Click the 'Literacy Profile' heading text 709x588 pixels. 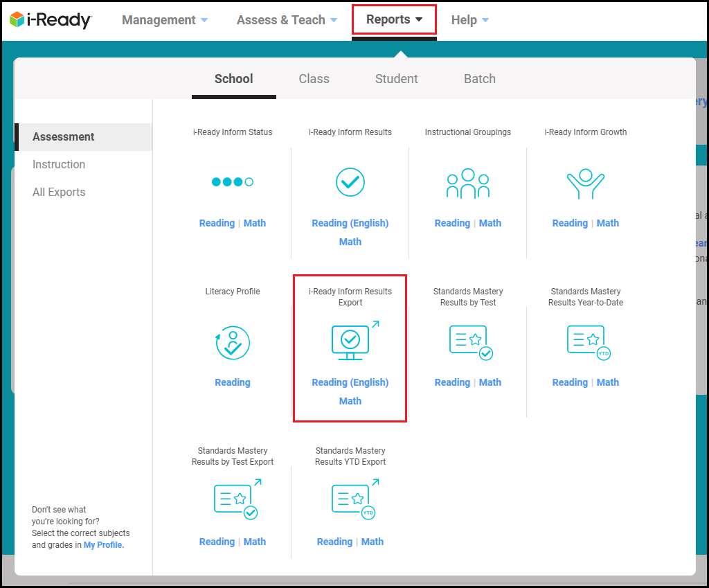click(233, 292)
